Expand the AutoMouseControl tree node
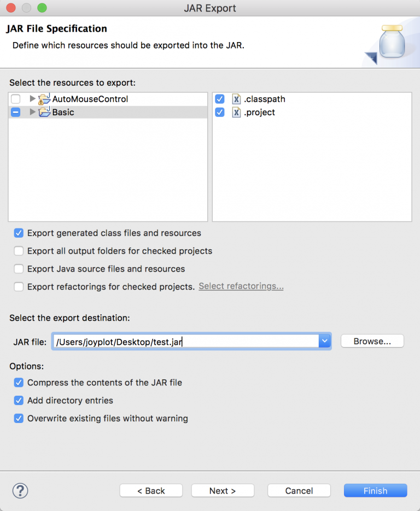420x511 pixels. click(33, 99)
